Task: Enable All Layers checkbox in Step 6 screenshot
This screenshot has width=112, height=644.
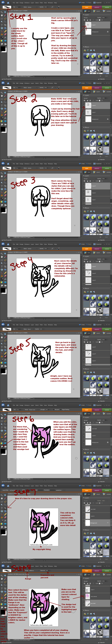Action: pos(54,410)
